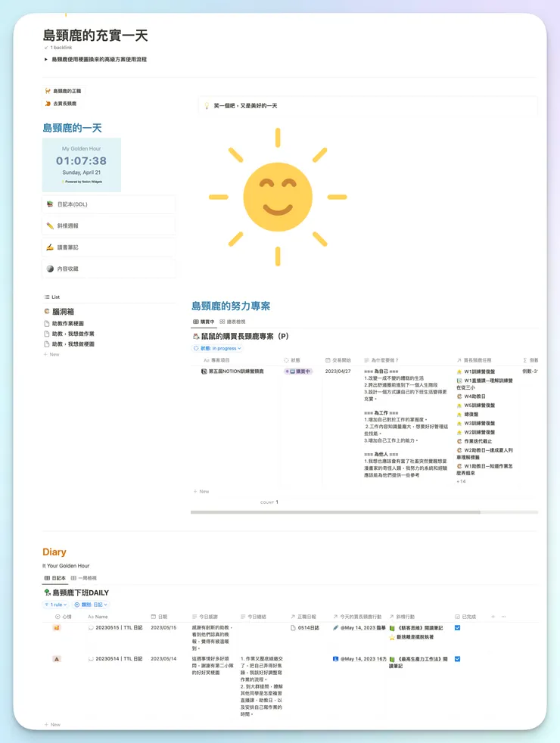The image size is (560, 743).
Task: Click the star icon beside W1訓練營復盤
Action: point(459,372)
